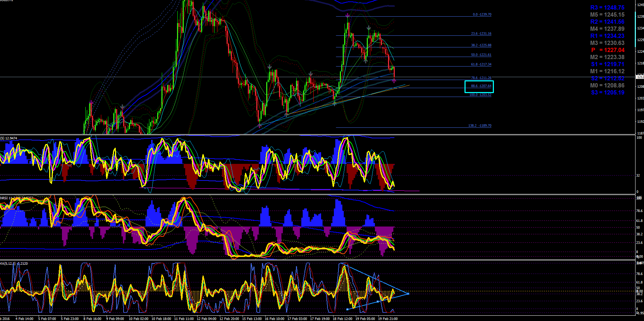Image resolution: width=644 pixels, height=321 pixels.
Task: Click the 10 Feb 18:00 time label
Action: (x=161, y=319)
